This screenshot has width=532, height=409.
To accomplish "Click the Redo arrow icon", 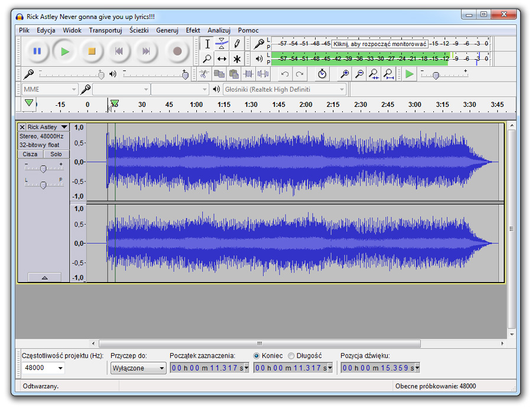I will [x=300, y=74].
